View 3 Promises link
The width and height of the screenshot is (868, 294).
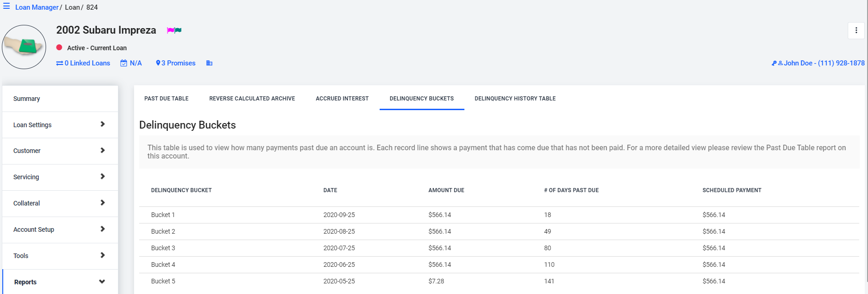[x=178, y=63]
